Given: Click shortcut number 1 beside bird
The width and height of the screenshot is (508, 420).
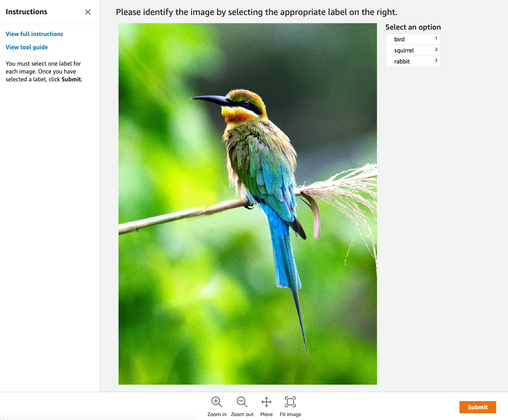Looking at the screenshot, I should pos(436,39).
